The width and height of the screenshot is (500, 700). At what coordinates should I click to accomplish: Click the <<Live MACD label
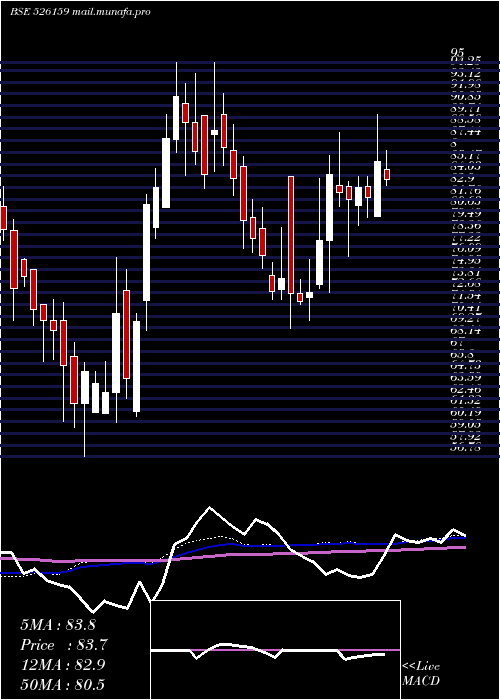(421, 674)
